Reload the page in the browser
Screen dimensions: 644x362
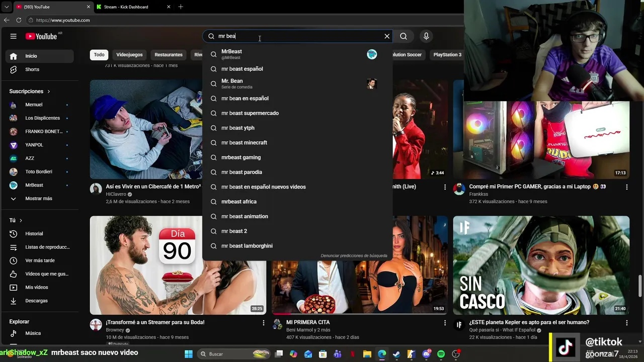[19, 20]
